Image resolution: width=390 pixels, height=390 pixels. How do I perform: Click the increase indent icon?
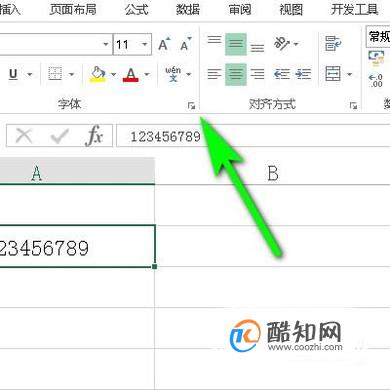coord(303,74)
